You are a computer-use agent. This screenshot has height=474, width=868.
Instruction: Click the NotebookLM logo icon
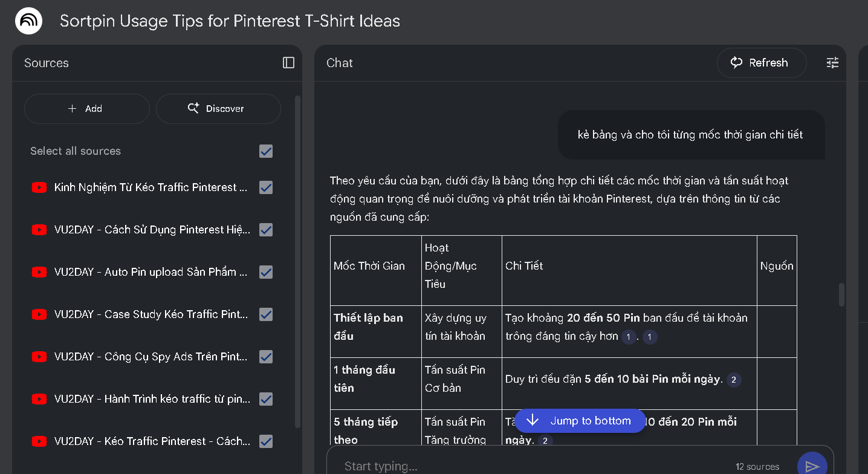coord(28,21)
